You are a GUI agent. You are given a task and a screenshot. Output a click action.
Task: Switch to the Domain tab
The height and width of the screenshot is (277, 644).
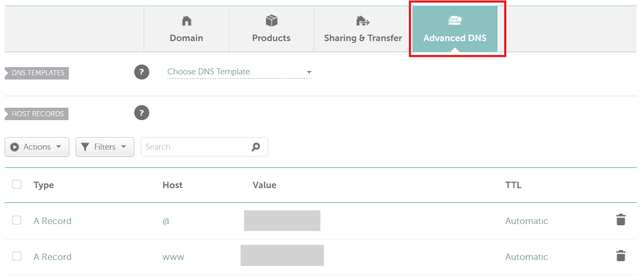186,38
